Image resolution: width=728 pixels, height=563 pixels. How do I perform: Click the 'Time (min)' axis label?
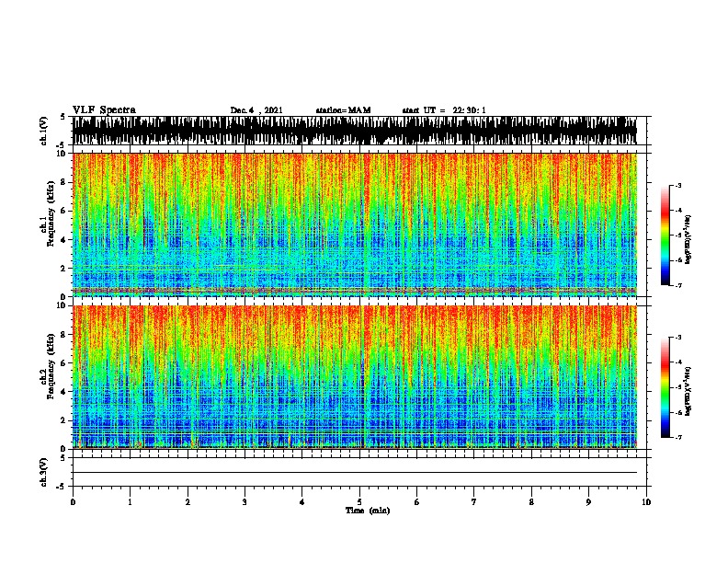368,511
